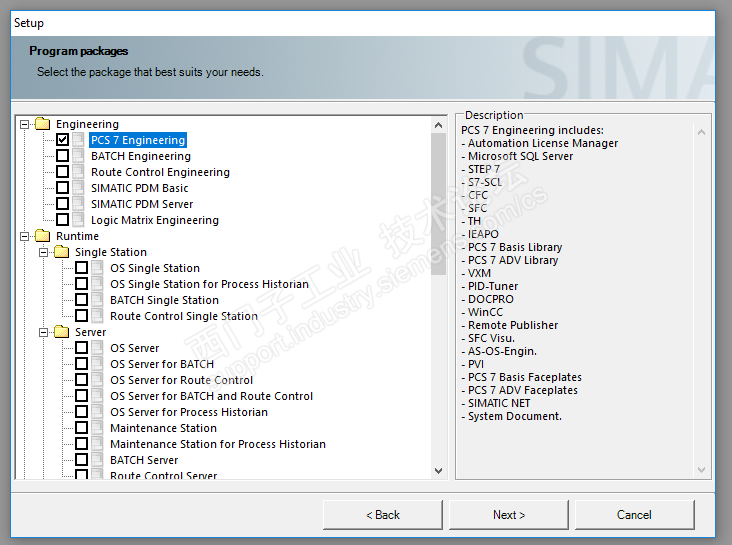Viewport: 732px width, 545px height.
Task: Click the package icon beside SIMATIC PDM Server
Action: coord(78,204)
